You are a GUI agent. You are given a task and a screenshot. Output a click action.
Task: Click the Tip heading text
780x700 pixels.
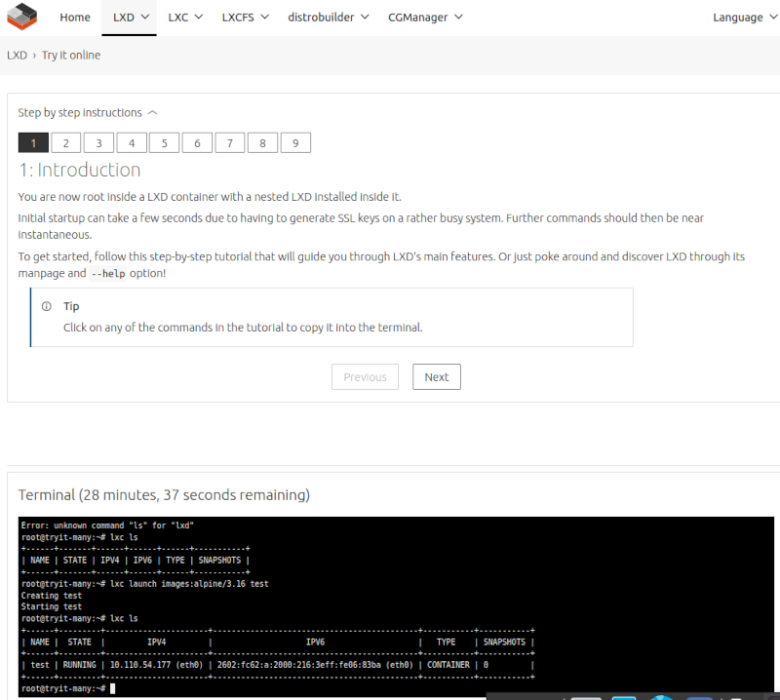tap(71, 306)
